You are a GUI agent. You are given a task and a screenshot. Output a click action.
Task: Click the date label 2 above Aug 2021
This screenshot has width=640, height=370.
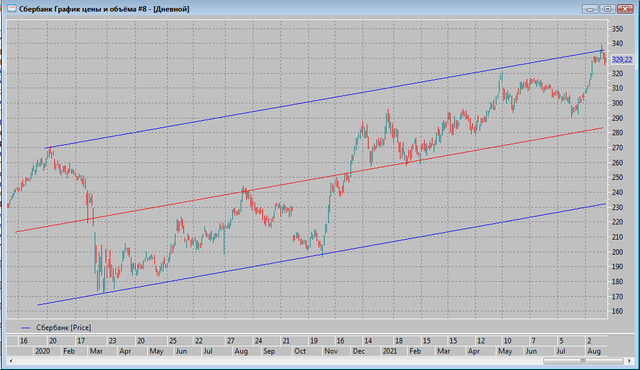pos(589,341)
